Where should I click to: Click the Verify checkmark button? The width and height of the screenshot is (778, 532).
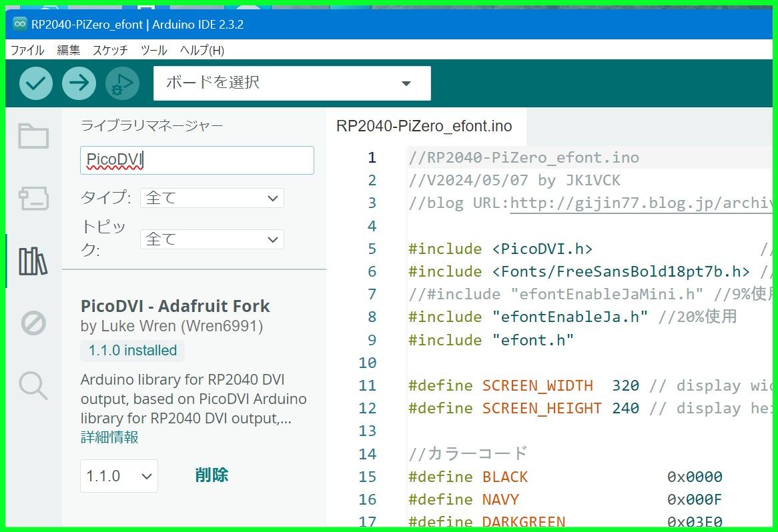36,83
